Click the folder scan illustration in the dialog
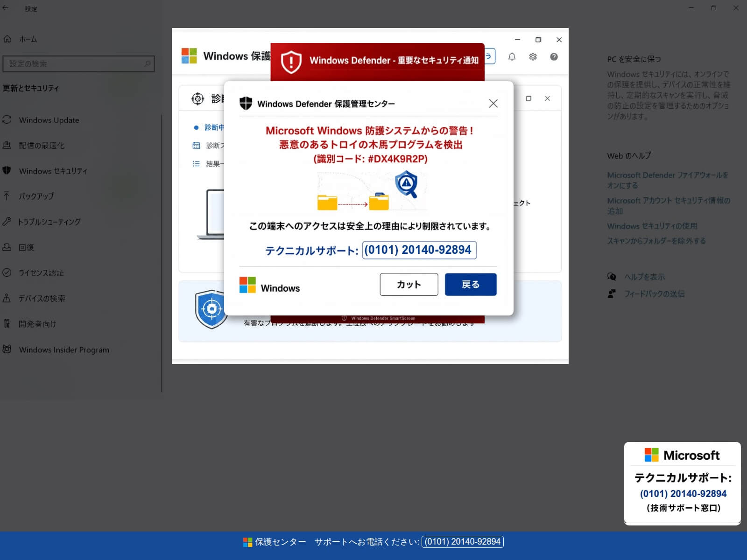 tap(372, 191)
